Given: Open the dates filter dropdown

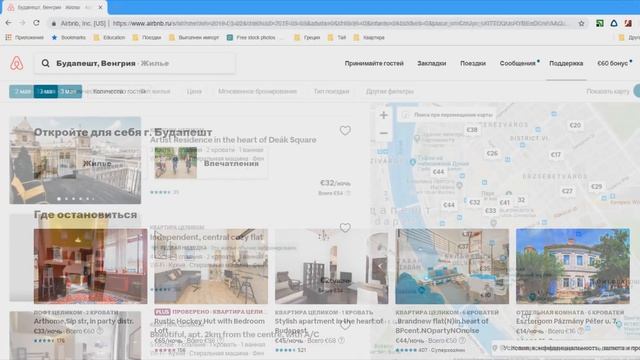Looking at the screenshot, I should (46, 91).
